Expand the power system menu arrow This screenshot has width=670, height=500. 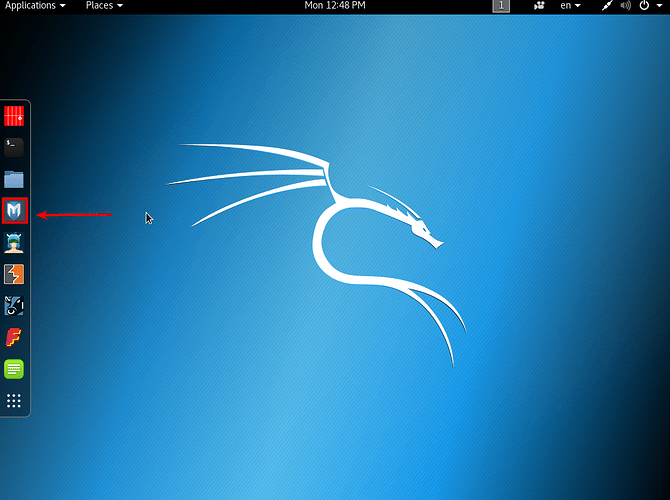[659, 6]
